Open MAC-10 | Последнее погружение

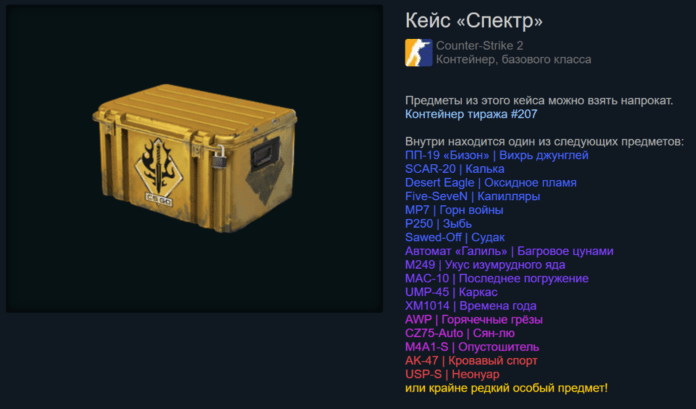(x=497, y=279)
